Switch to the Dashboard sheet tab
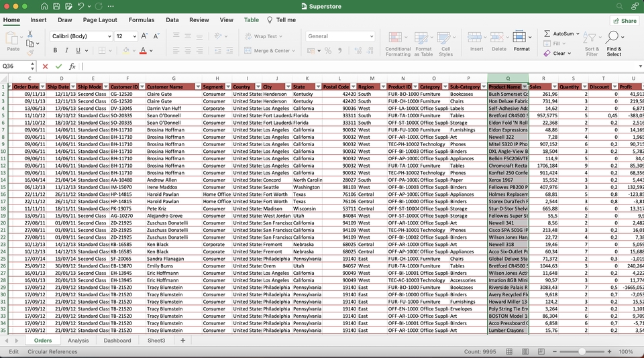Viewport: 644px width, 358px height. [x=117, y=341]
